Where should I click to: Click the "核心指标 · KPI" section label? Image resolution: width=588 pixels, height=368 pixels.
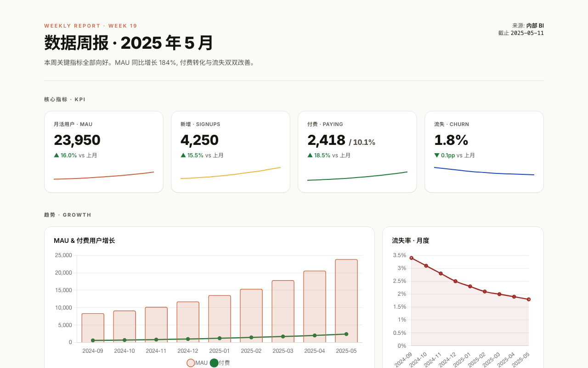pos(65,99)
